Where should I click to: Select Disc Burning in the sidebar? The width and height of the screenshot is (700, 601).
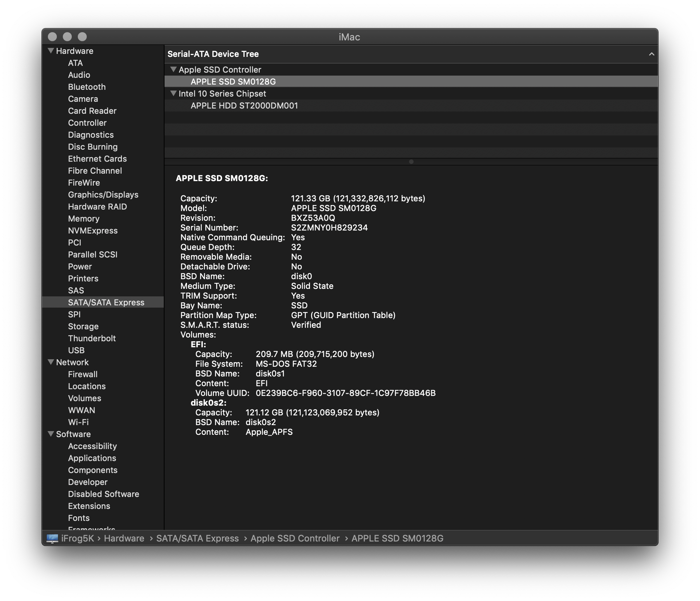[93, 147]
